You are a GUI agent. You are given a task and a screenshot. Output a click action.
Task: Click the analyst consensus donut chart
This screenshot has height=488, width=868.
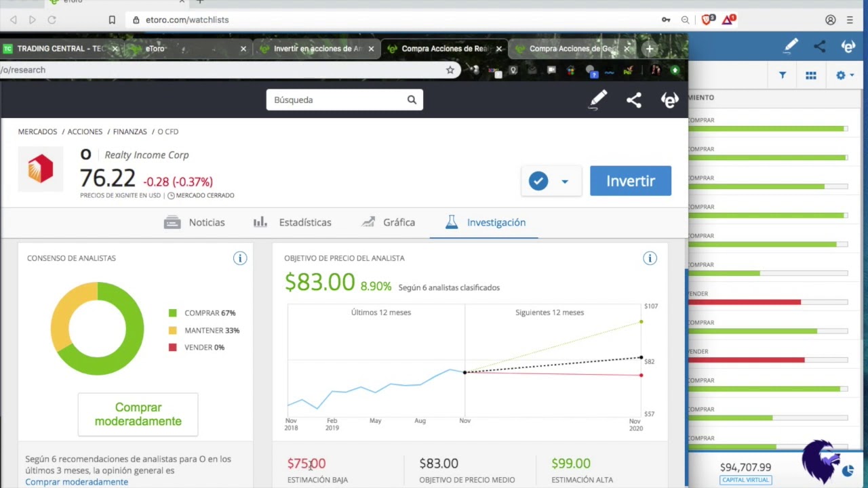98,329
